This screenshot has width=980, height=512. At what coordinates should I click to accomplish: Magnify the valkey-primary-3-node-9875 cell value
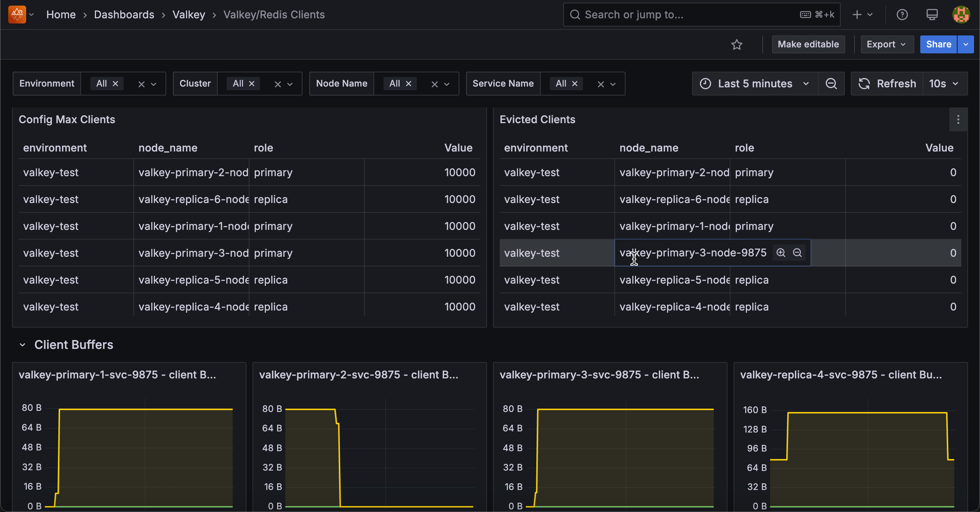click(x=781, y=253)
